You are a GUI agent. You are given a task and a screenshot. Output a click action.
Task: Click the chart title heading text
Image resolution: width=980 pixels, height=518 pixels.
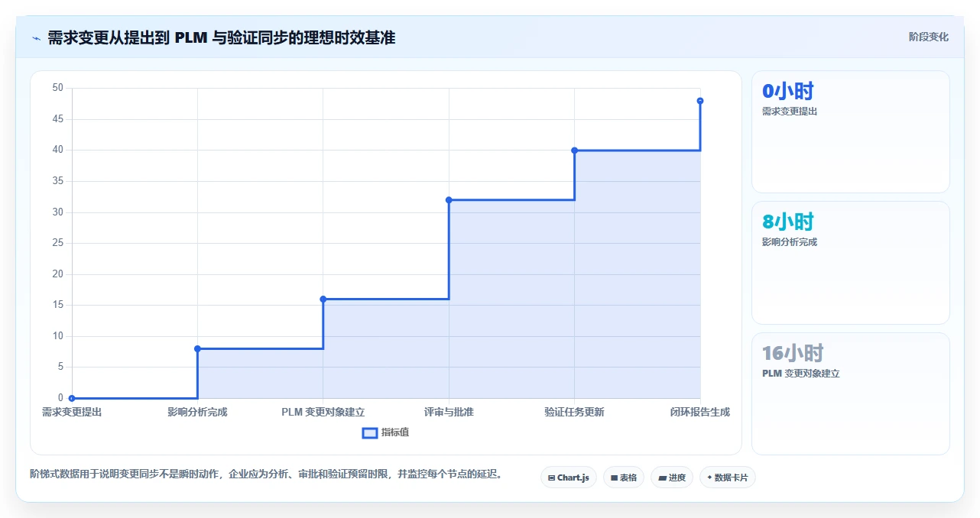click(222, 37)
